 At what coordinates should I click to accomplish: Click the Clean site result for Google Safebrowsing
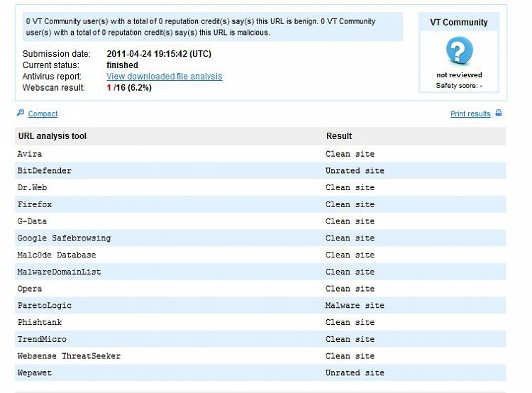[350, 238]
